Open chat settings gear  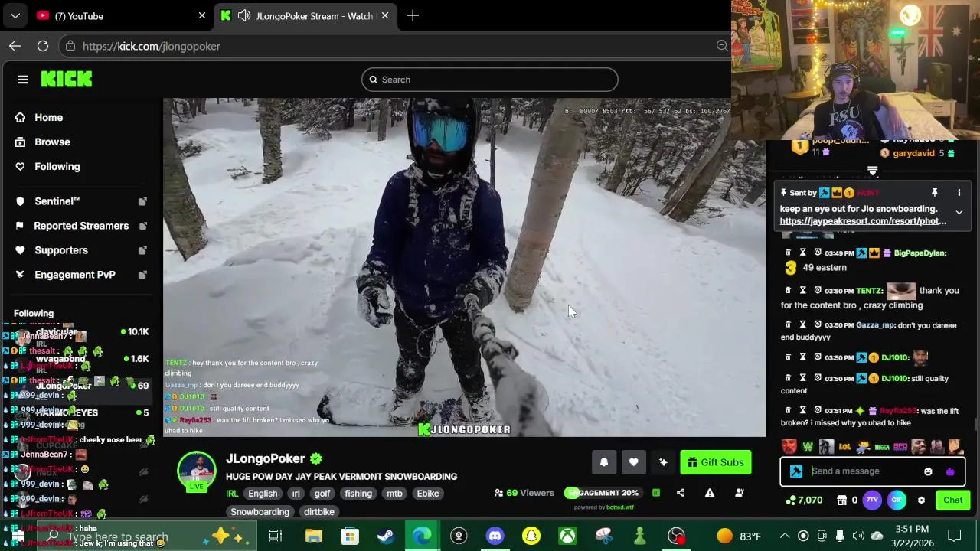pyautogui.click(x=921, y=500)
